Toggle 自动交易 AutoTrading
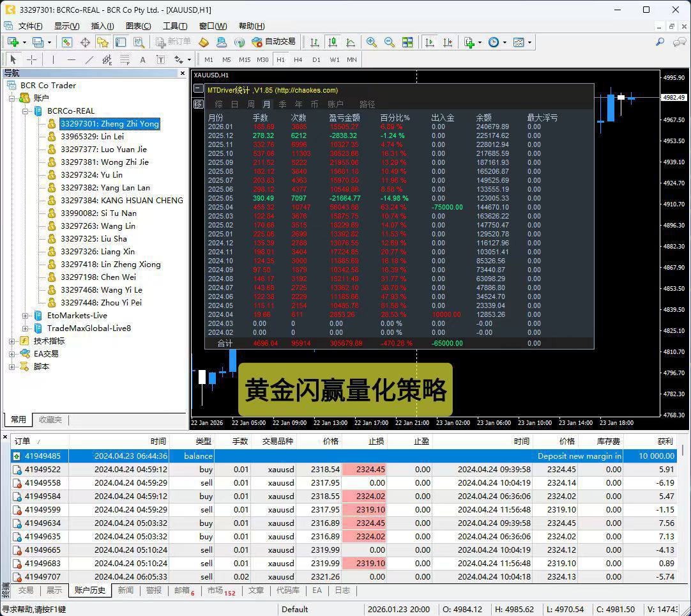The image size is (691, 616). pyautogui.click(x=274, y=42)
